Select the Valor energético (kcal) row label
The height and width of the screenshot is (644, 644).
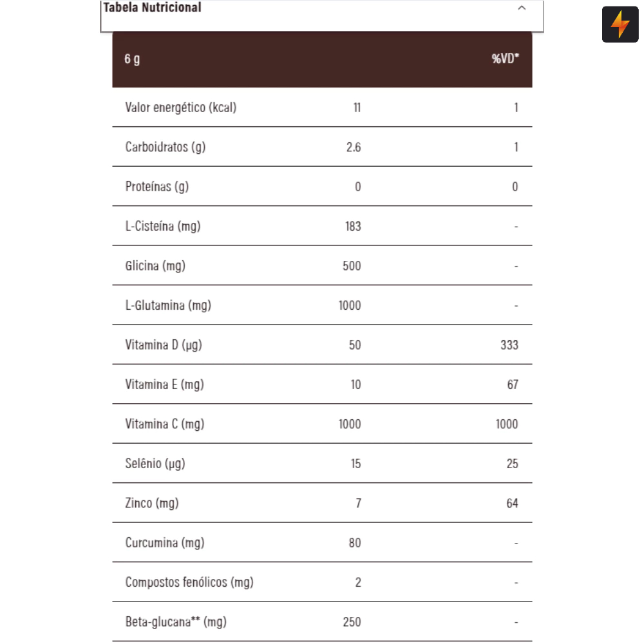coord(181,108)
